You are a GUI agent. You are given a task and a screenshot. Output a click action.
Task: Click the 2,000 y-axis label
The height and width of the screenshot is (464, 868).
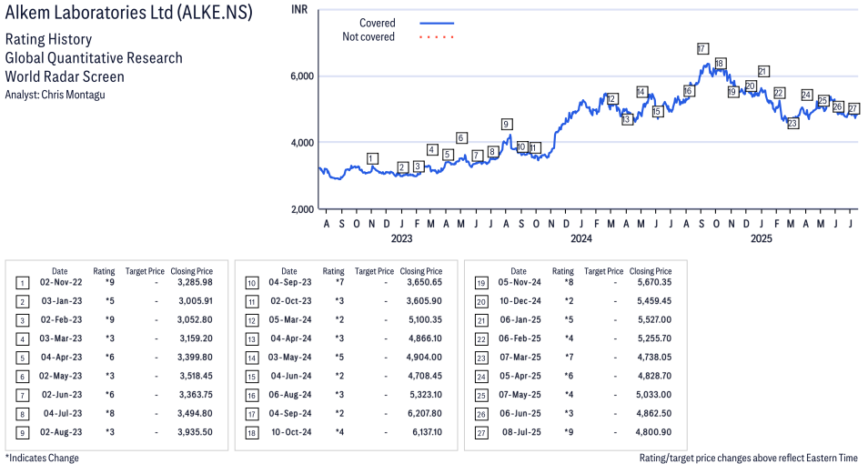(302, 209)
